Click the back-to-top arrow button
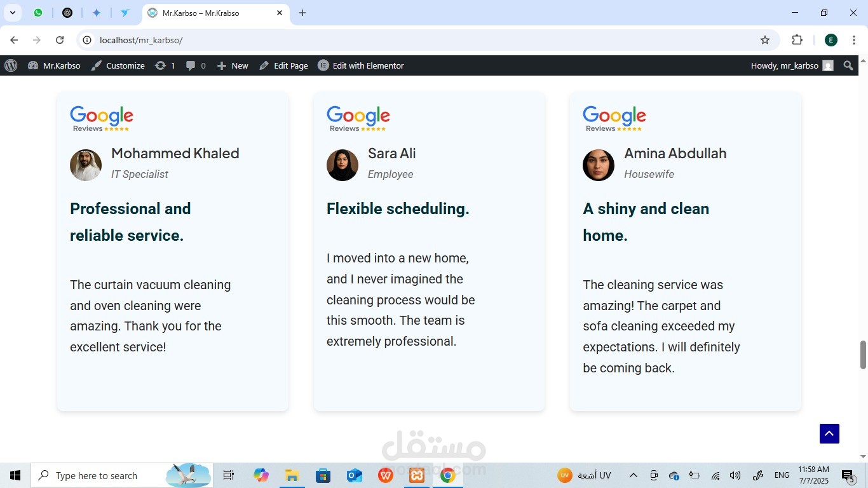 [829, 433]
